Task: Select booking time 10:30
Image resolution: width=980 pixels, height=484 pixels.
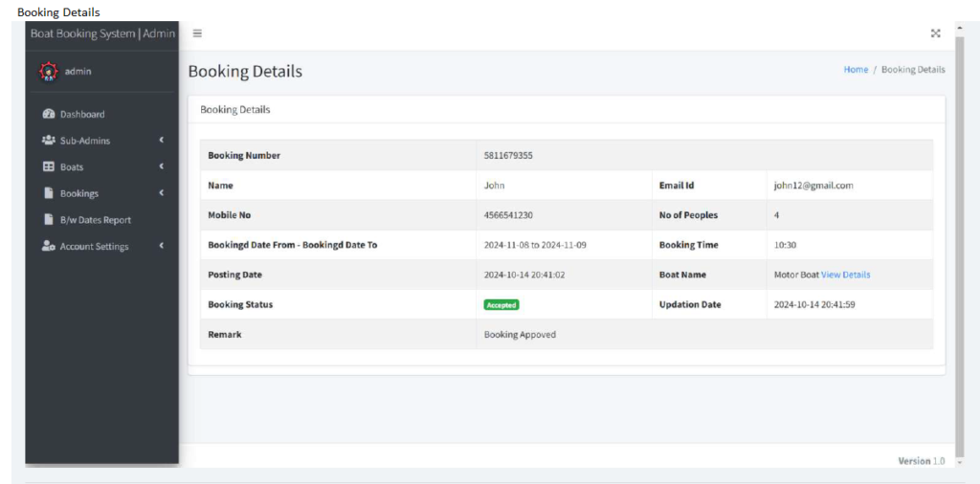Action: click(x=785, y=245)
